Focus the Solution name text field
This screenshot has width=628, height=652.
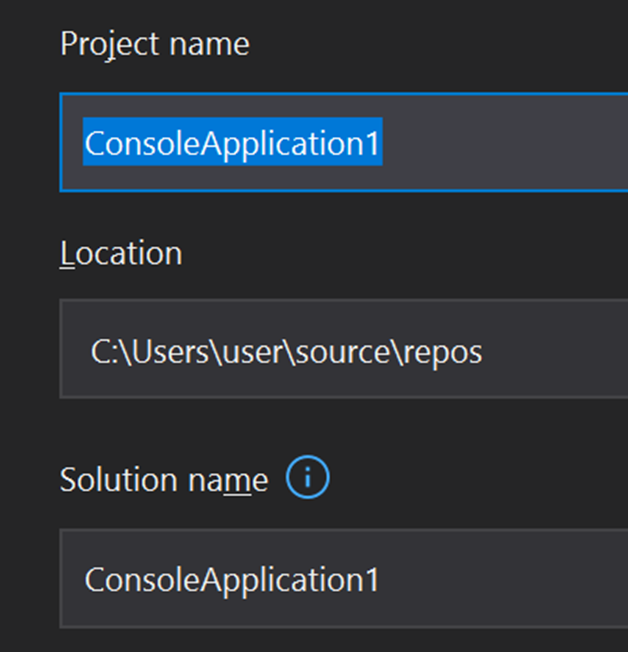[500, 580]
